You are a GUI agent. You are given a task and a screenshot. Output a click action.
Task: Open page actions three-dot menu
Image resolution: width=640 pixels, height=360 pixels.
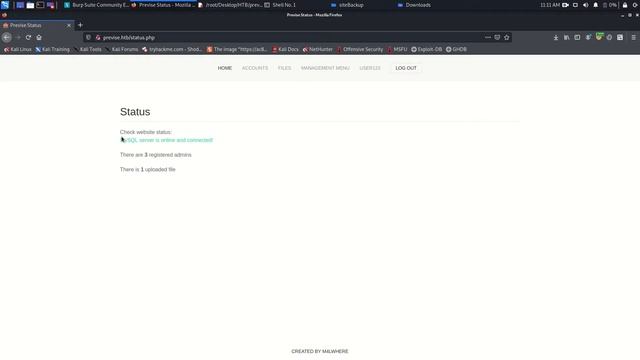[488, 37]
